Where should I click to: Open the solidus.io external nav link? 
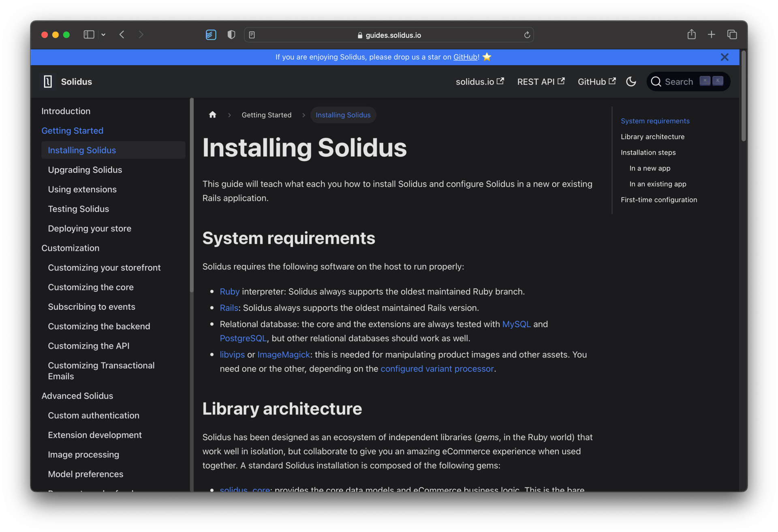click(479, 82)
